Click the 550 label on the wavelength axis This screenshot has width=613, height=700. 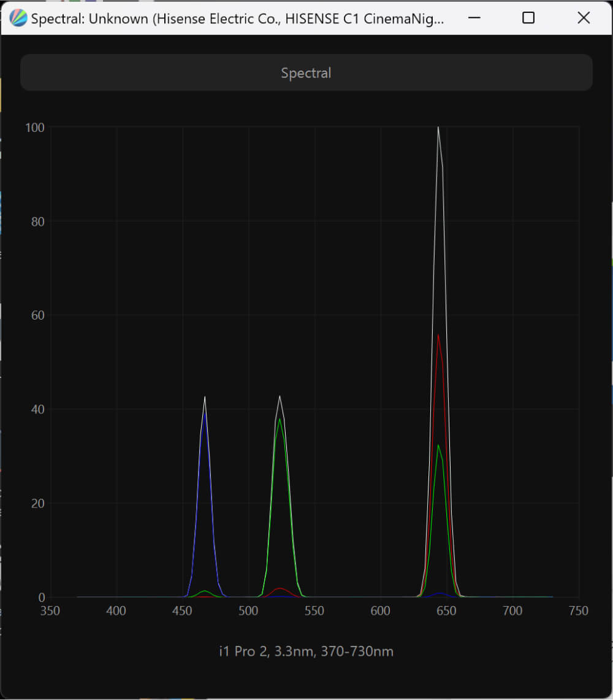click(x=314, y=611)
